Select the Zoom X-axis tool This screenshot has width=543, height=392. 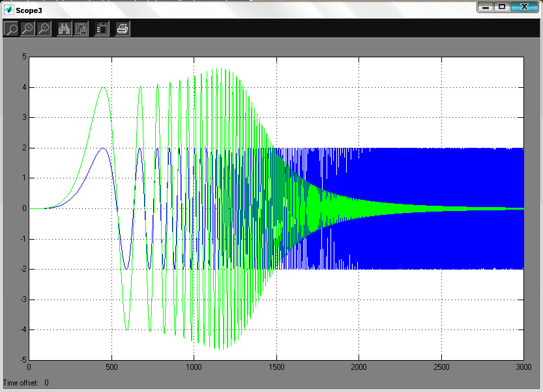27,29
